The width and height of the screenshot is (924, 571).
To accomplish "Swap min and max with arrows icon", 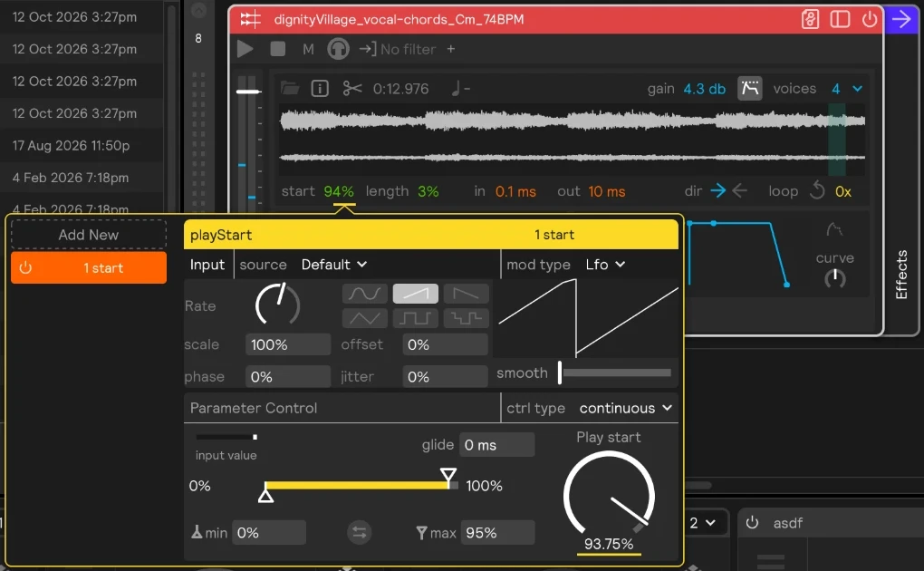I will point(360,533).
